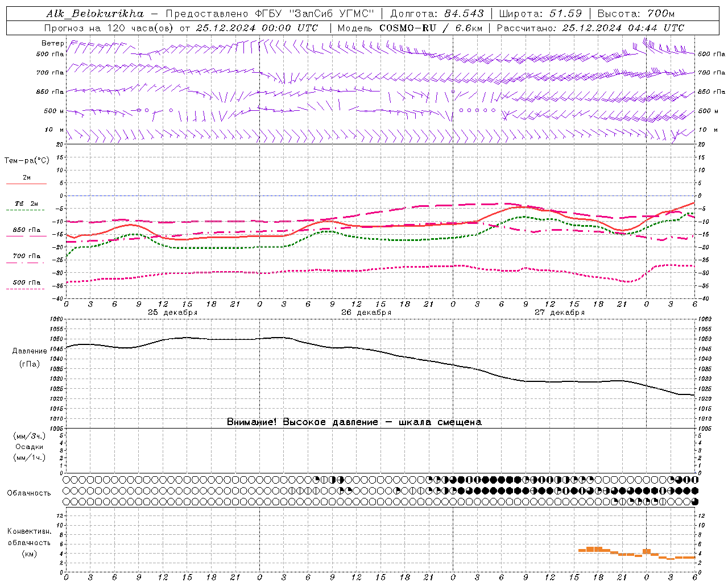Click the (гПа) unit label under Давление

tap(30, 364)
